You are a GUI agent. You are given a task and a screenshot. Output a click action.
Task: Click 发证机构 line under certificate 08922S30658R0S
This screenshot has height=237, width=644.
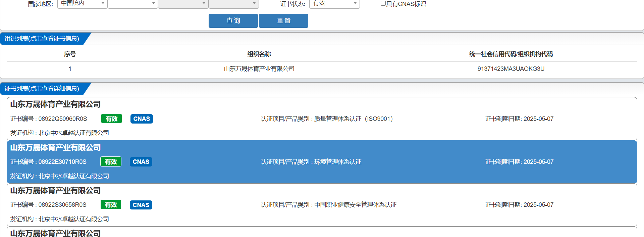click(59, 219)
